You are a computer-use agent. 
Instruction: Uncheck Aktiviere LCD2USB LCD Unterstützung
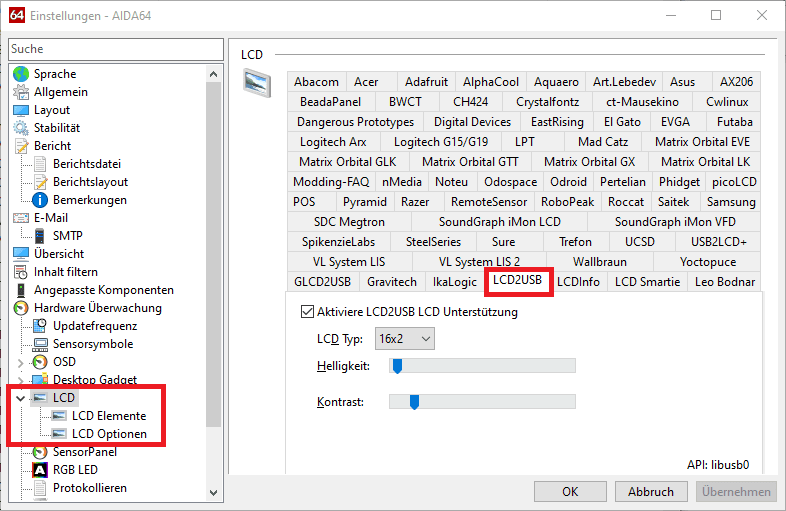307,312
